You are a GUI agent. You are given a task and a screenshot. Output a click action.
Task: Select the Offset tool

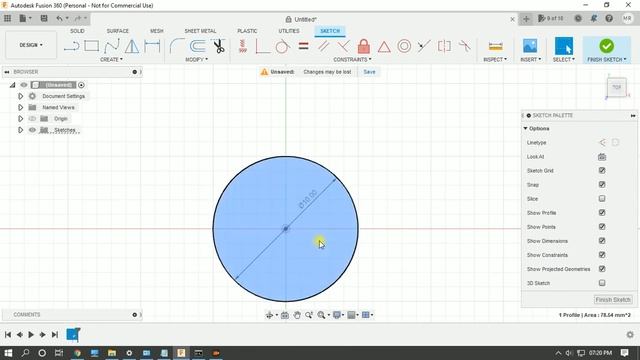pos(198,46)
